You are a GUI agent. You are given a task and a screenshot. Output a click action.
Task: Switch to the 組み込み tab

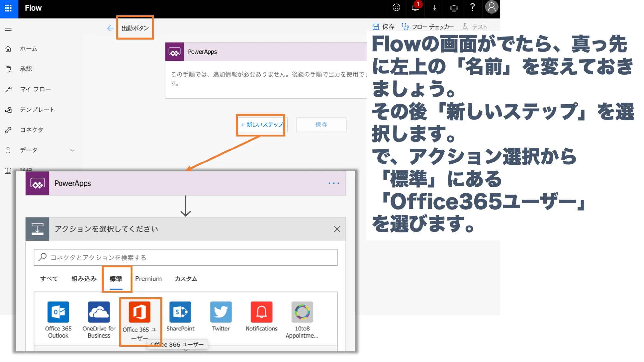click(x=84, y=279)
